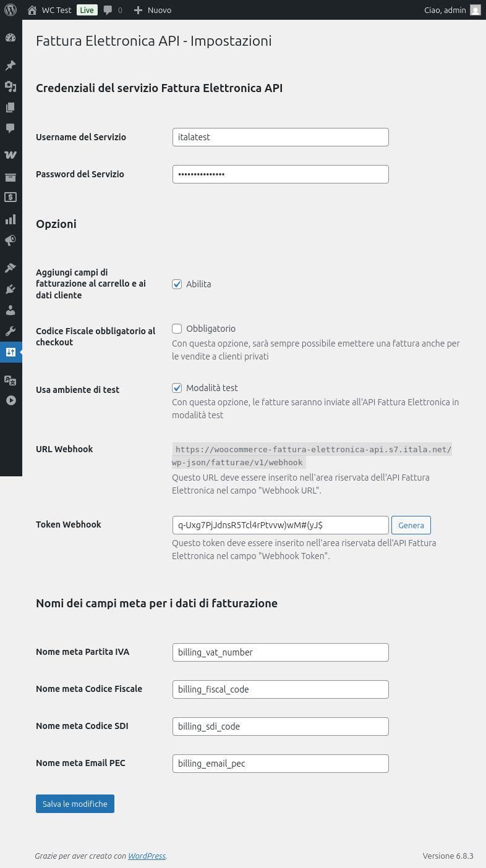Edit Nome meta Email PEC field

pos(280,764)
